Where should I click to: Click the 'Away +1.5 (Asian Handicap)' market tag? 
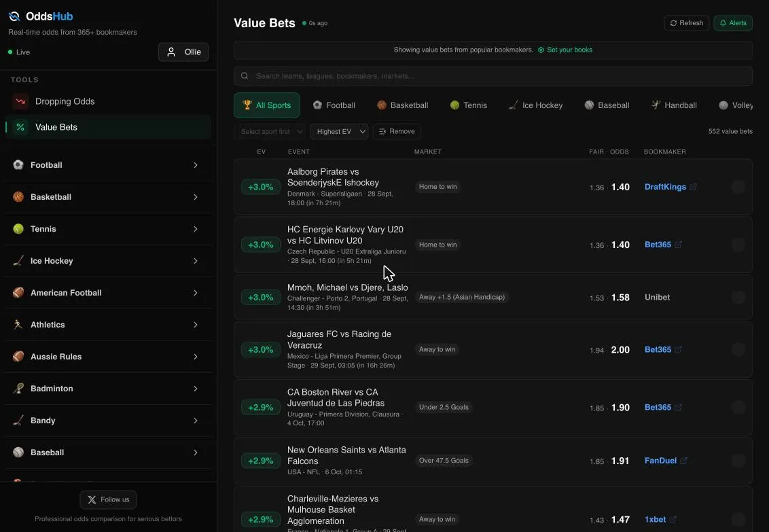461,297
